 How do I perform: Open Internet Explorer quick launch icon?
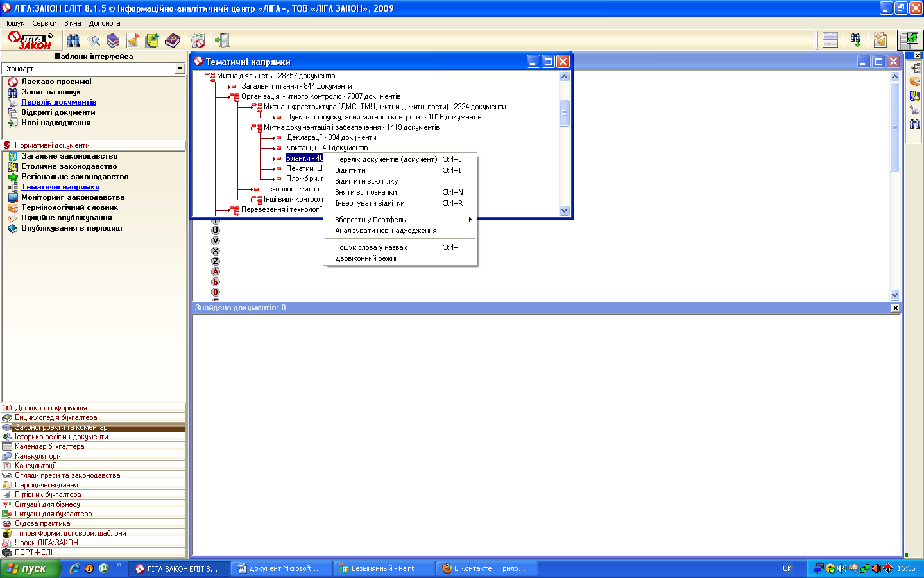click(74, 568)
